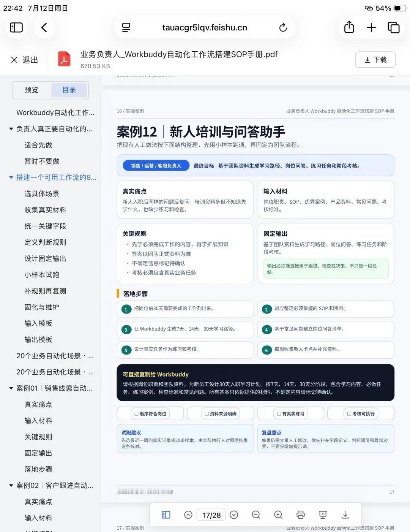Print the PDF document
Image resolution: width=410 pixels, height=532 pixels.
(301, 515)
